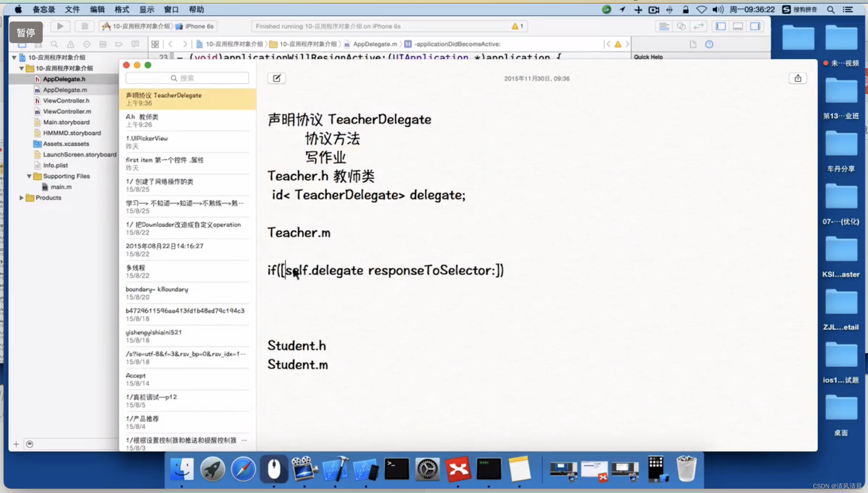Show the assistant editor in Xcode
The height and width of the screenshot is (493, 868).
[681, 26]
